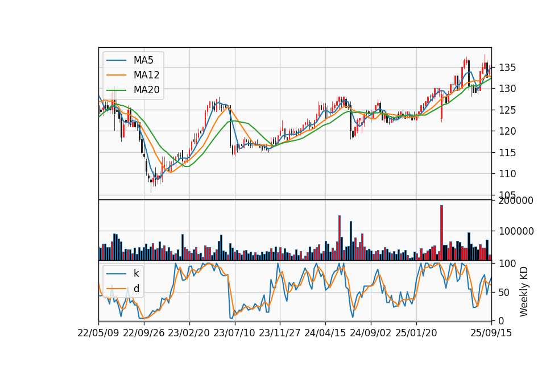Click the 23/02/20 date label

189,333
